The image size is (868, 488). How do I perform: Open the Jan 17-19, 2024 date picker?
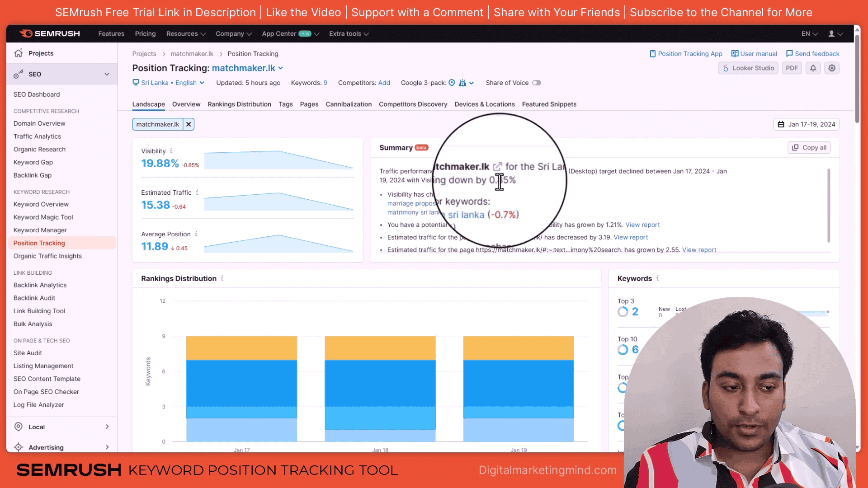pyautogui.click(x=807, y=124)
